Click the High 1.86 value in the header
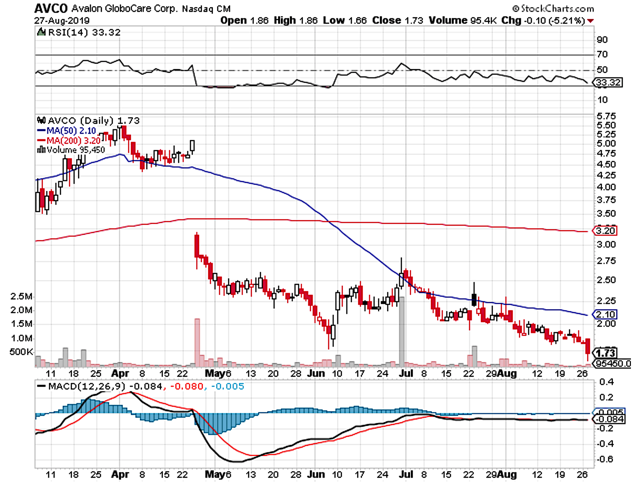640x485 pixels. (296, 20)
